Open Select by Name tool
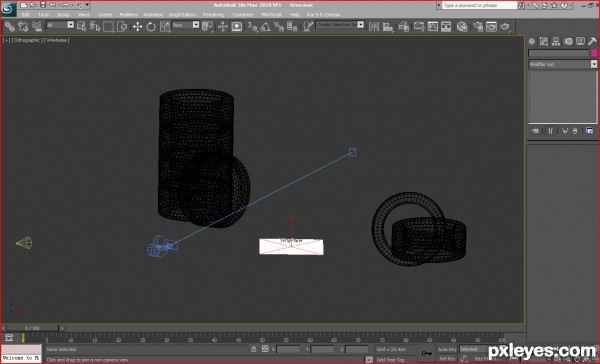 pos(95,26)
